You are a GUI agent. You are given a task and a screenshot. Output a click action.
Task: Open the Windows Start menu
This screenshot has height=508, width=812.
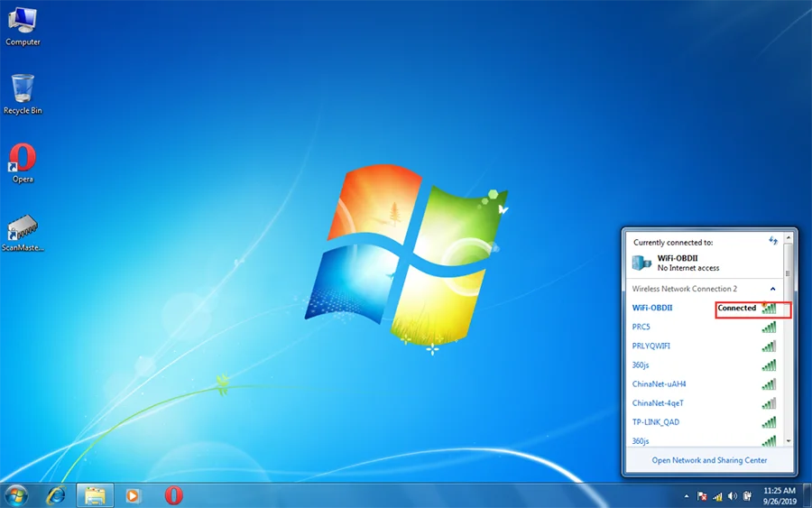point(16,495)
